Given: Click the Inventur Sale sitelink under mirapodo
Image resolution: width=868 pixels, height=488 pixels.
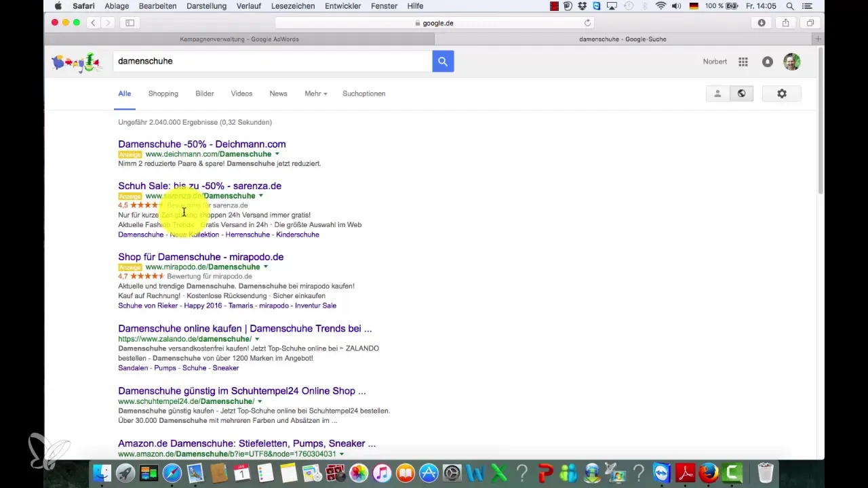Looking at the screenshot, I should pos(314,306).
